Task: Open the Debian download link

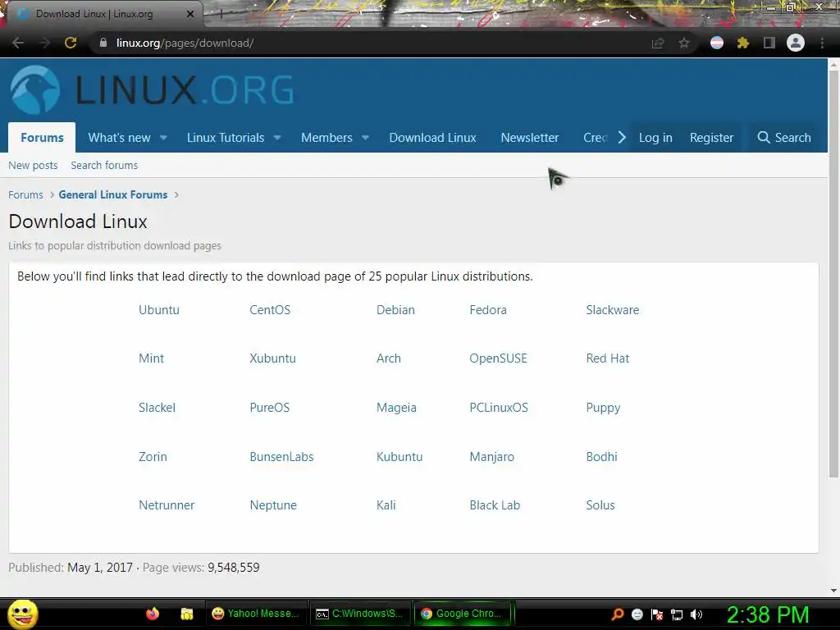Action: point(395,310)
